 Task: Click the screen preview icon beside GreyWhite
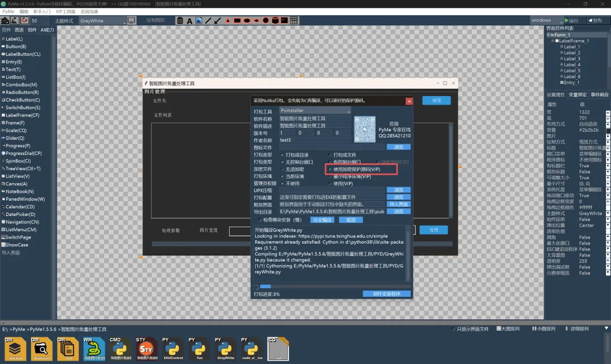[131, 20]
